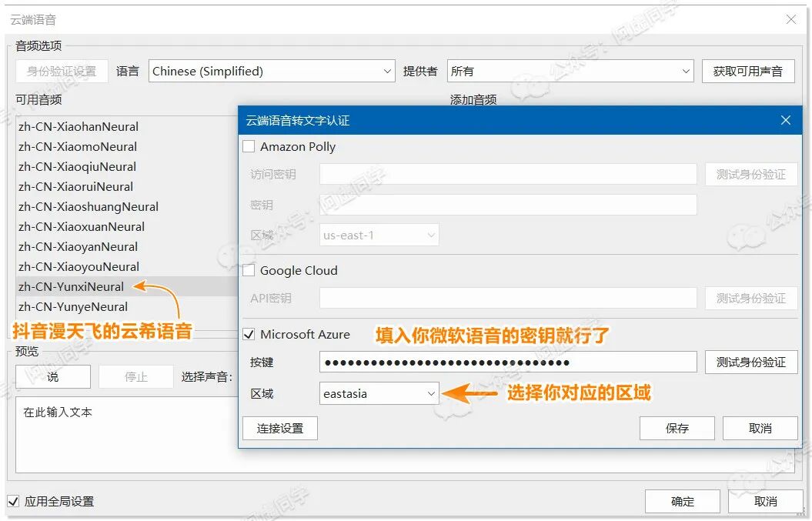Image resolution: width=812 pixels, height=521 pixels.
Task: Open the 提供者 所有 dropdown
Action: (570, 71)
